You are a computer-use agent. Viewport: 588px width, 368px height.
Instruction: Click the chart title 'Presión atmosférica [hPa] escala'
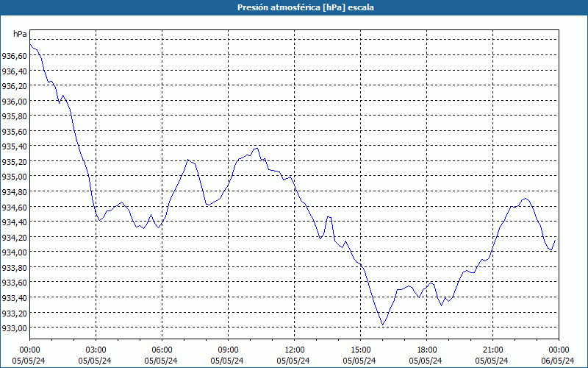coord(305,7)
